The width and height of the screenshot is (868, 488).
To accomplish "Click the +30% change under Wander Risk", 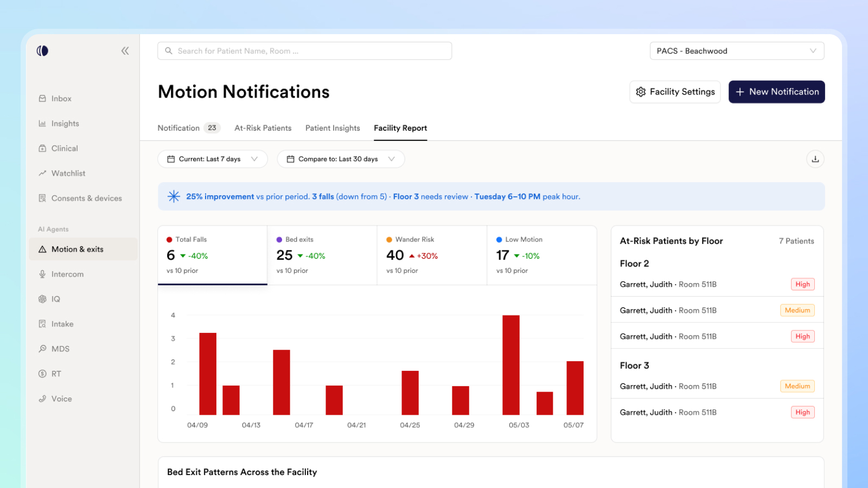I will (x=424, y=256).
